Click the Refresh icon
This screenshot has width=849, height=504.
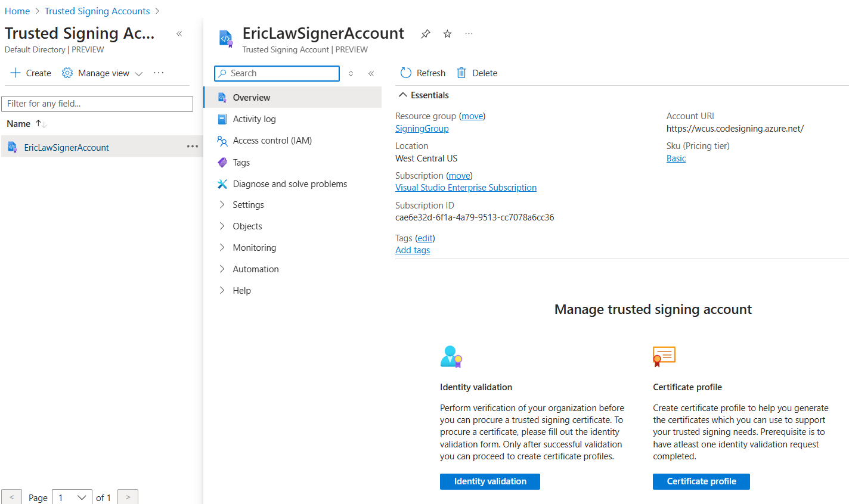(406, 73)
